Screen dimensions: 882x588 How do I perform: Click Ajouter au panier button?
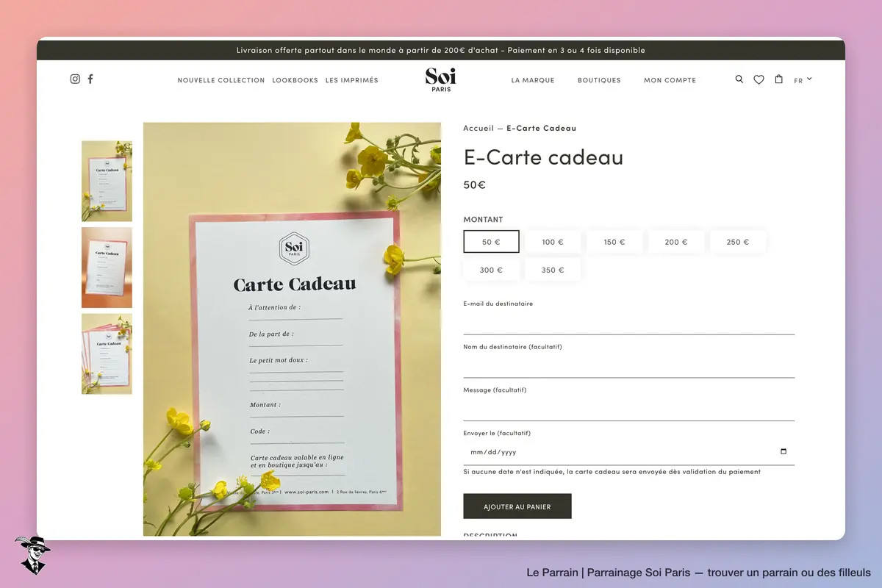517,506
